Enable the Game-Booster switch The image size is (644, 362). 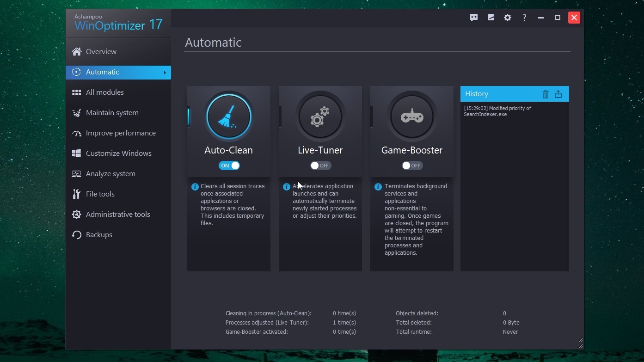(x=412, y=166)
